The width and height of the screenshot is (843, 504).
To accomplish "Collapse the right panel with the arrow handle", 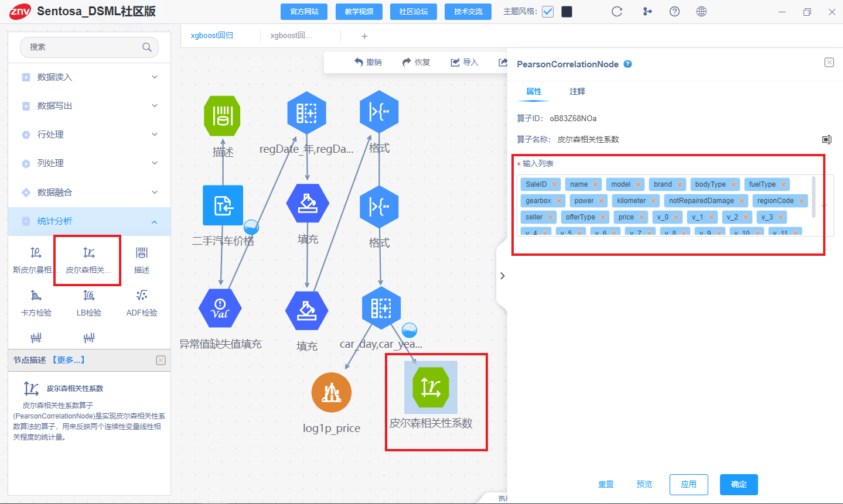I will point(502,276).
